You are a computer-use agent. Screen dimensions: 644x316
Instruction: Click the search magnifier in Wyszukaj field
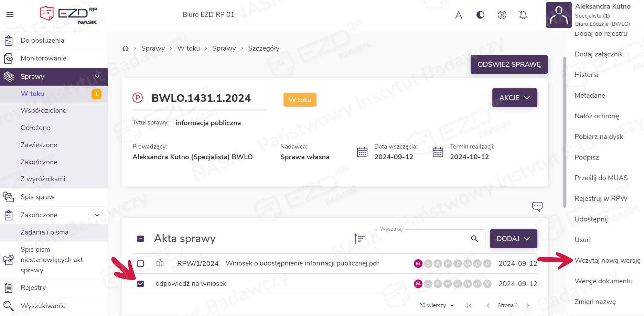tap(474, 239)
